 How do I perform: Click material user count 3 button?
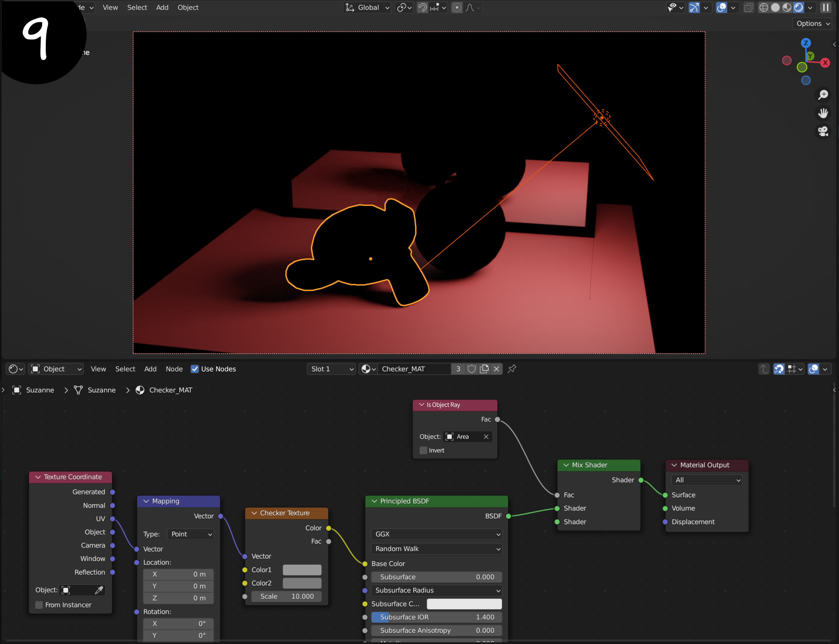click(458, 369)
